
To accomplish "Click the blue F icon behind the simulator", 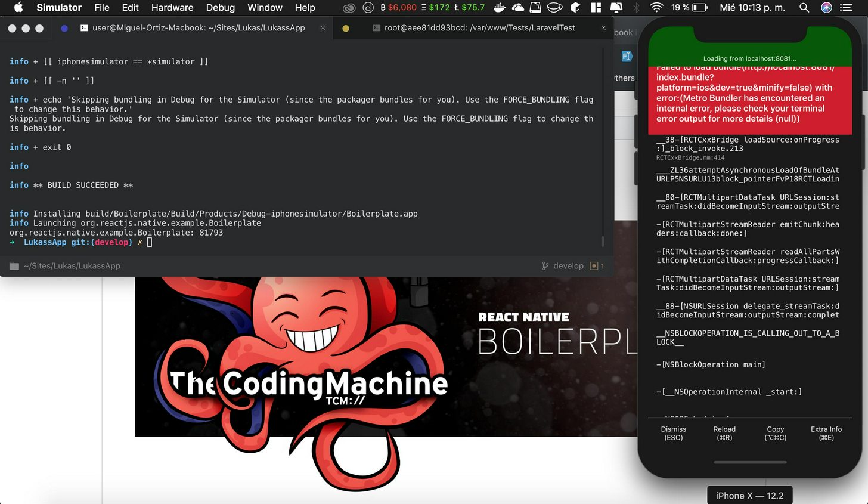I will click(626, 56).
